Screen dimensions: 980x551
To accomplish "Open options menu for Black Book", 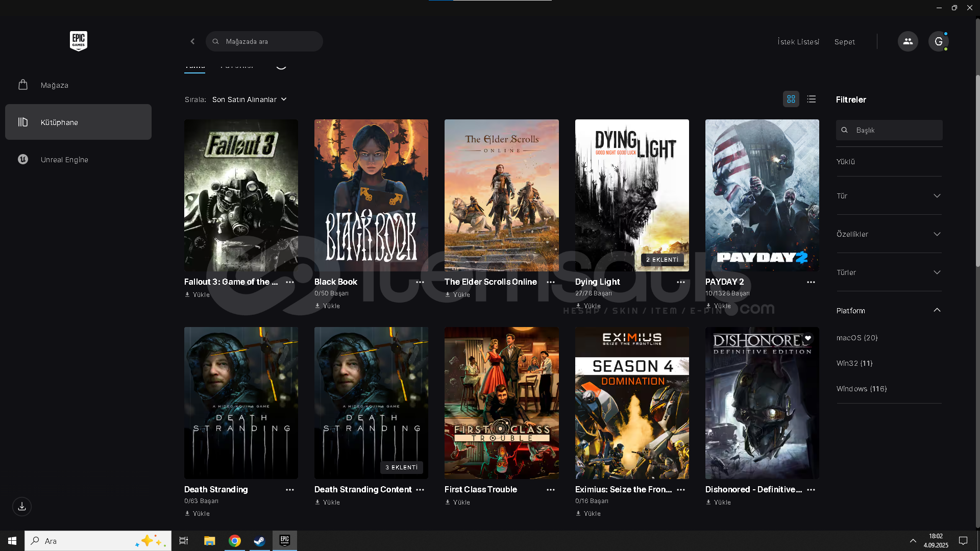I will [420, 282].
